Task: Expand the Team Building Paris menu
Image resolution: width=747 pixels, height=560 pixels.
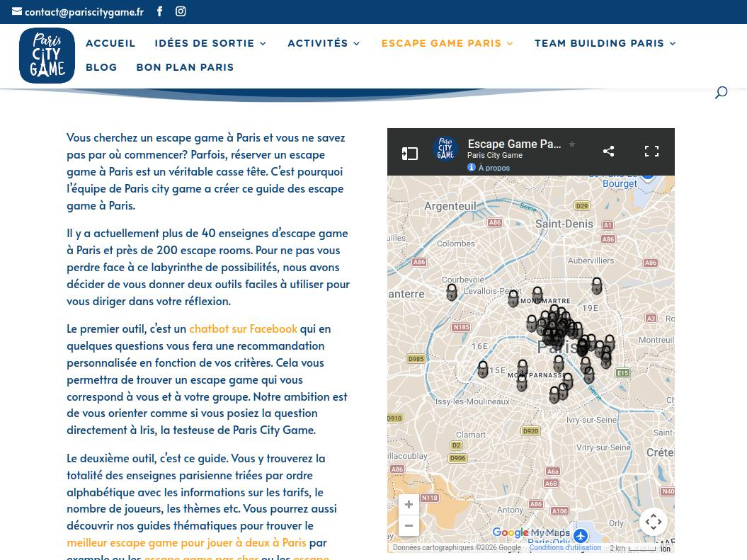Action: pos(605,43)
